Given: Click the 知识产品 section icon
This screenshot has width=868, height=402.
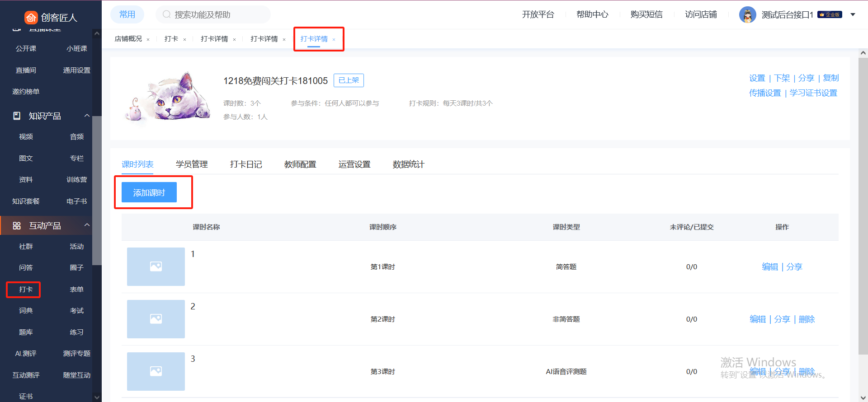Looking at the screenshot, I should click(17, 116).
